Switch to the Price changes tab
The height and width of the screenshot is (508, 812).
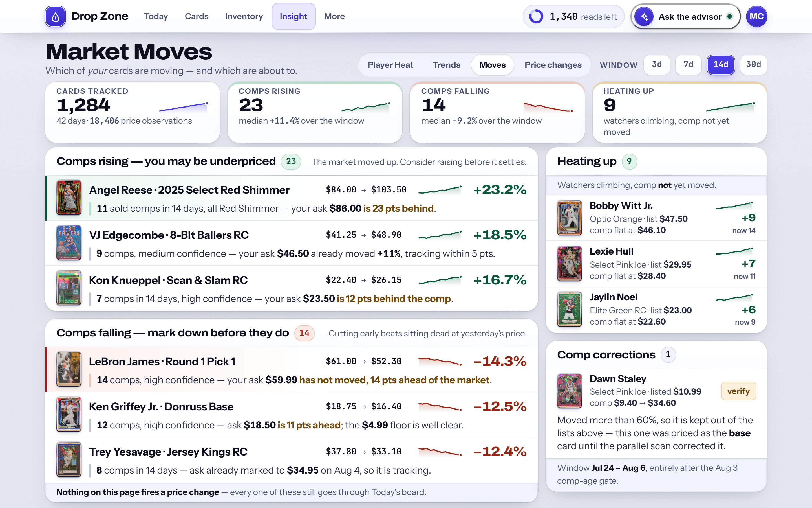[553, 65]
